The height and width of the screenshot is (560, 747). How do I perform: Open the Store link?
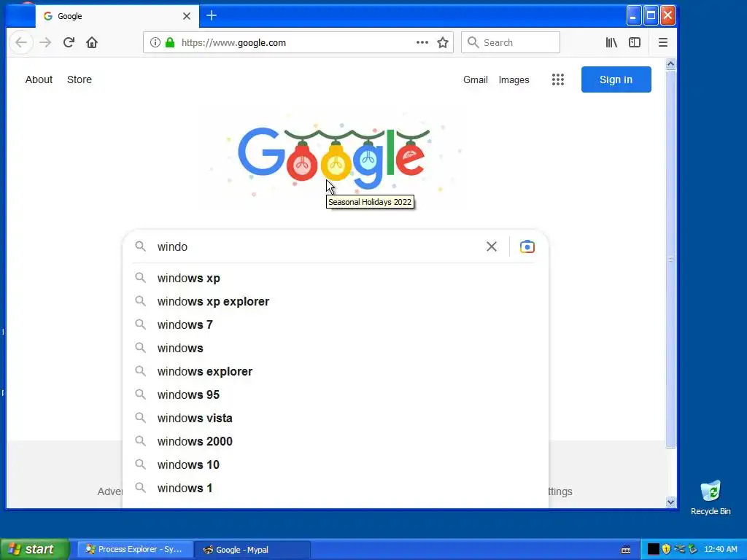click(x=79, y=79)
